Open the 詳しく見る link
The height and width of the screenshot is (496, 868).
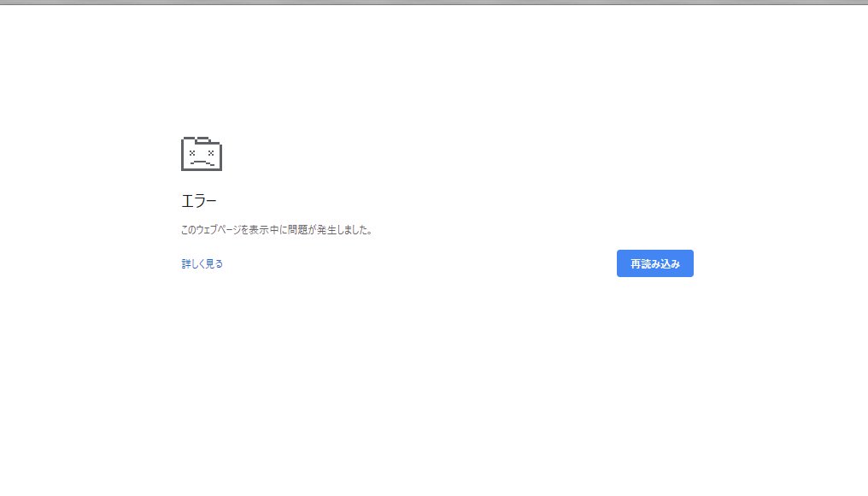[202, 263]
